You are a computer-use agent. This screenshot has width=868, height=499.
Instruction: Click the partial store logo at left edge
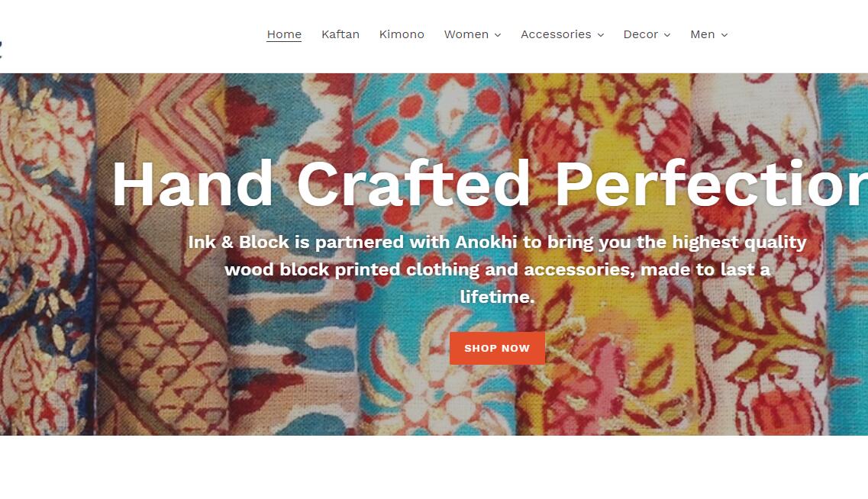tap(1, 48)
